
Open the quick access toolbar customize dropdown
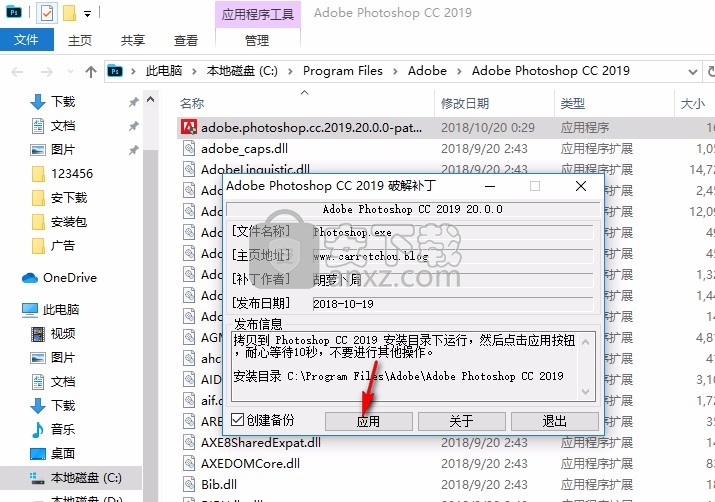point(87,14)
